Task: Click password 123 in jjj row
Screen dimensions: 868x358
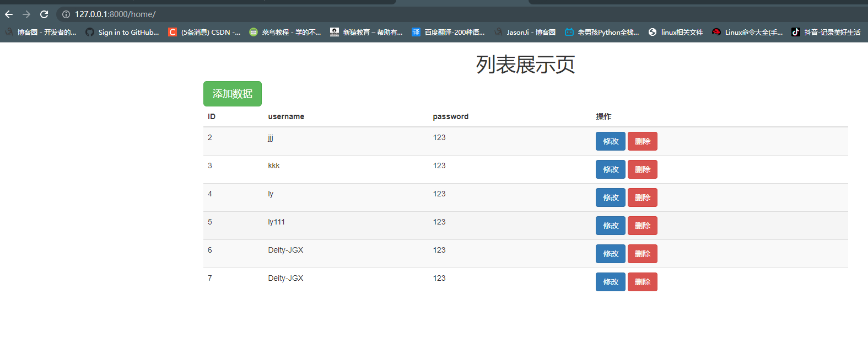Action: pyautogui.click(x=439, y=137)
